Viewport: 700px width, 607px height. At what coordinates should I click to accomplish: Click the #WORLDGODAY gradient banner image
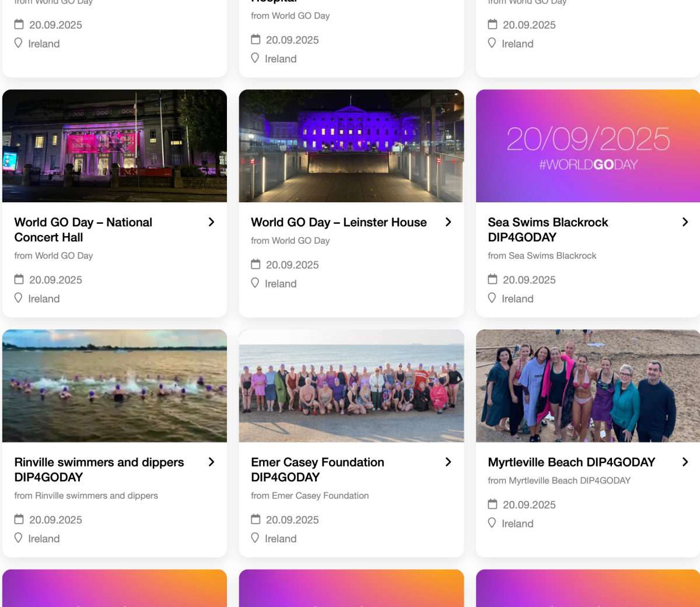coord(587,146)
